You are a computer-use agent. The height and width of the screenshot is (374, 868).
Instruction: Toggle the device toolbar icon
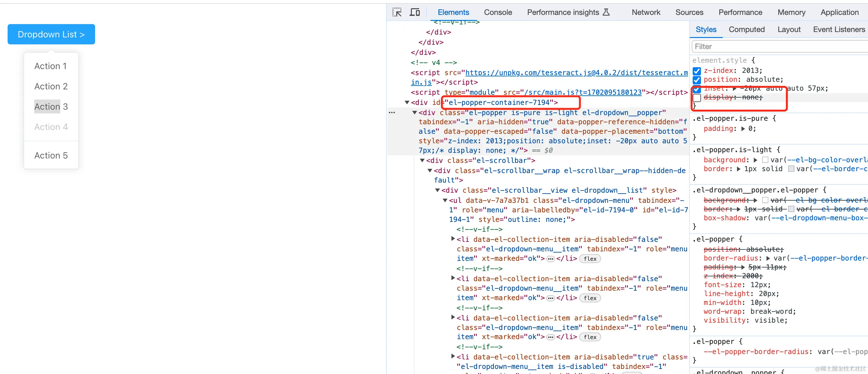(x=415, y=12)
